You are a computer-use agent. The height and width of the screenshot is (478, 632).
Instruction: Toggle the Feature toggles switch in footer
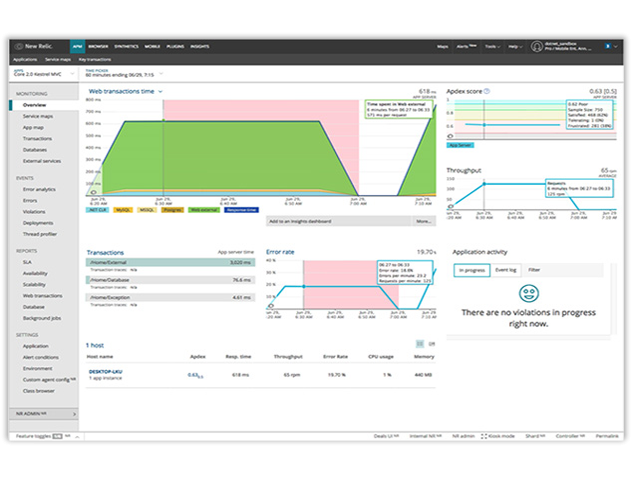coord(58,436)
